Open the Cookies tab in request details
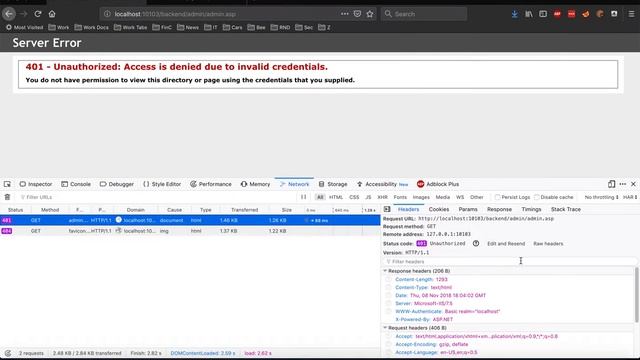 (439, 209)
